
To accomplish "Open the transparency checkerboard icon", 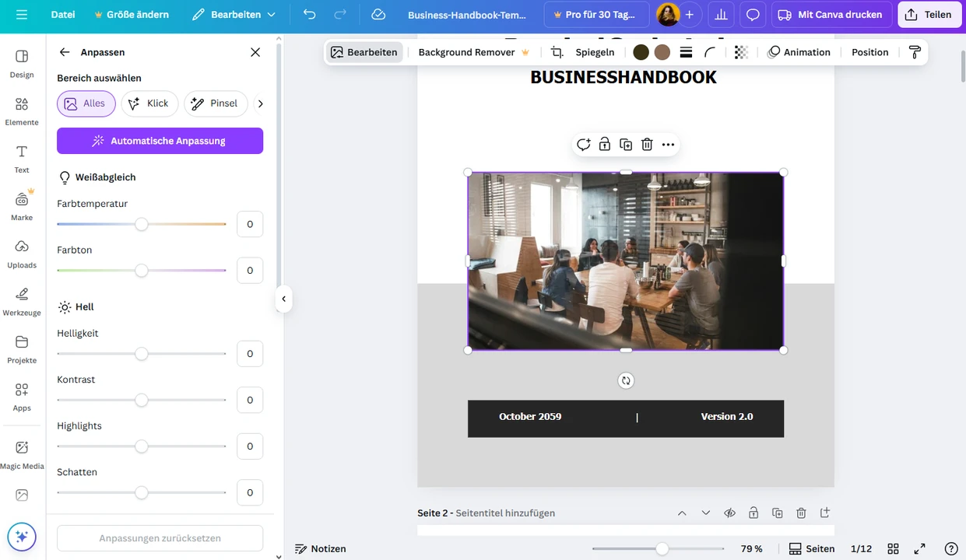I will (x=741, y=52).
